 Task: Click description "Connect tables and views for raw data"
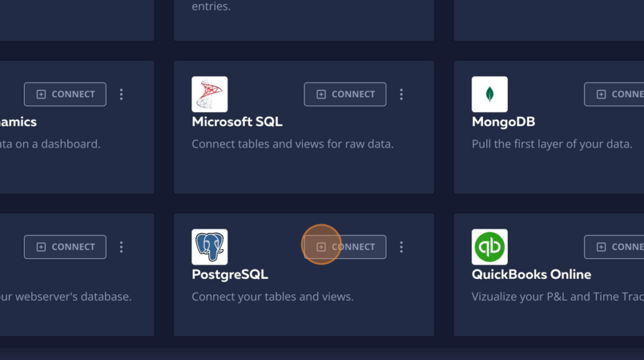point(292,144)
